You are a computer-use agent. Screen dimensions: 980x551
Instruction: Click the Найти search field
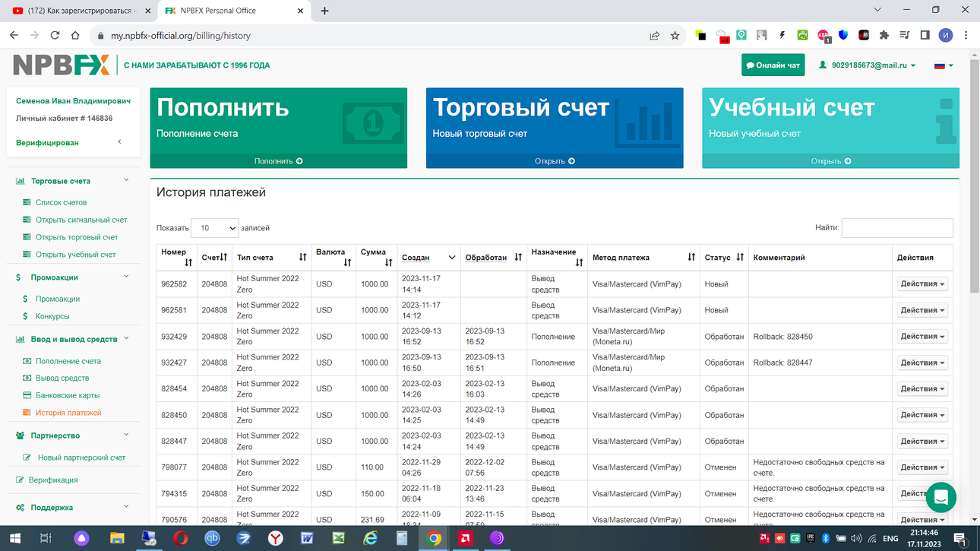(897, 227)
